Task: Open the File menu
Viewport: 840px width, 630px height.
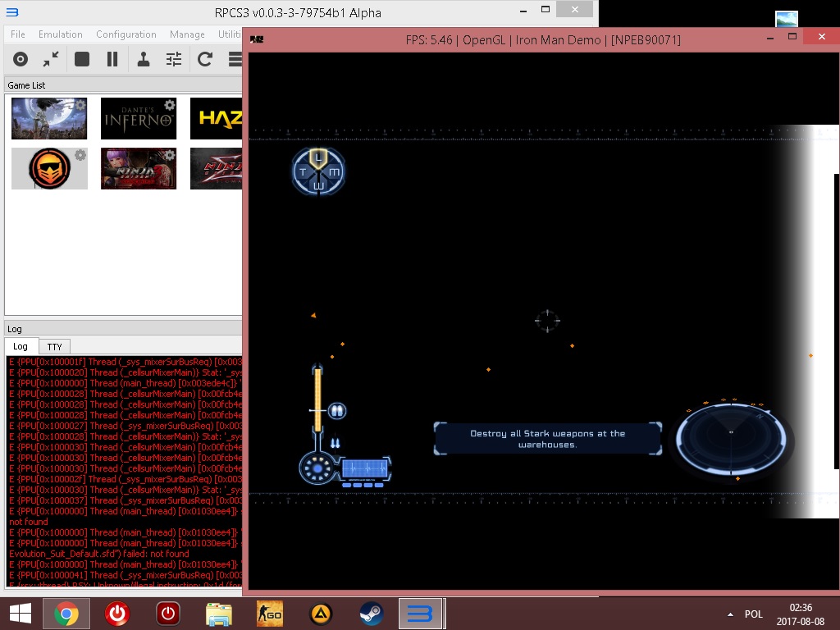Action: click(x=18, y=34)
